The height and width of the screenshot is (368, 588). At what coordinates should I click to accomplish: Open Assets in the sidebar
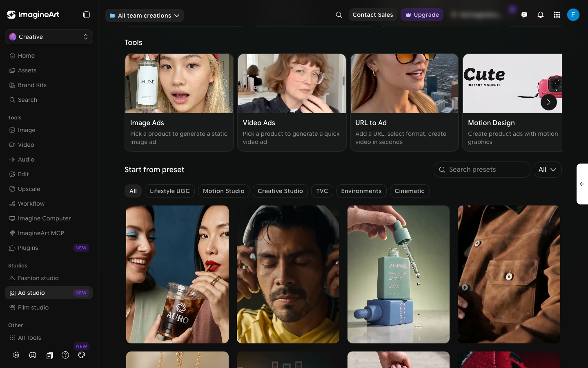click(x=49, y=70)
